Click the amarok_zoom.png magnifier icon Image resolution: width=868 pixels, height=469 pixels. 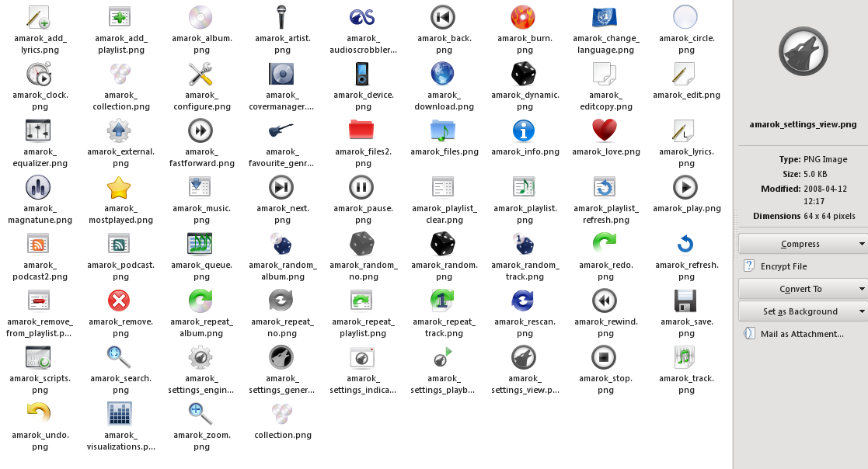pos(200,414)
